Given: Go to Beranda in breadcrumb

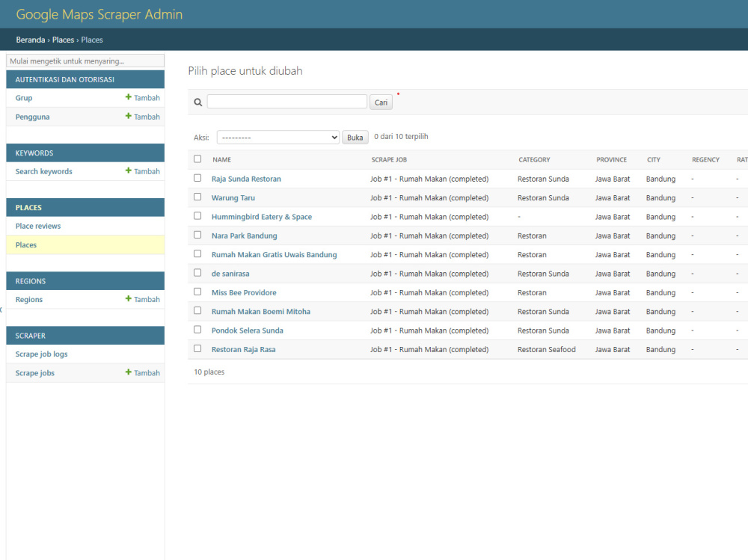Looking at the screenshot, I should tap(31, 40).
